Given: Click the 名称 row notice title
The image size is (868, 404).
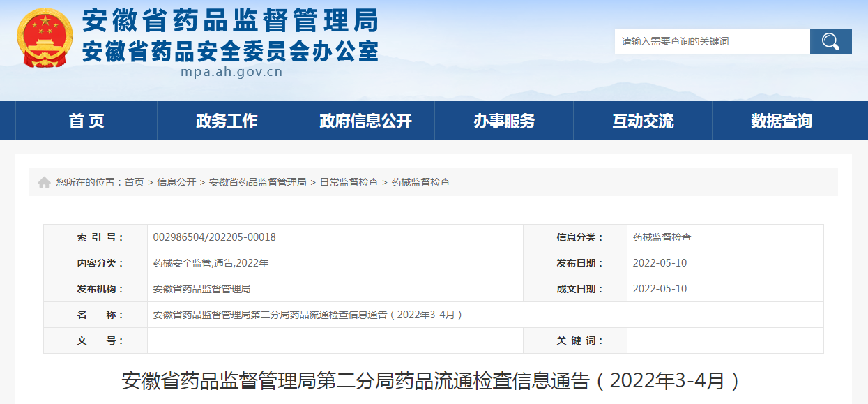Looking at the screenshot, I should click(x=308, y=315).
